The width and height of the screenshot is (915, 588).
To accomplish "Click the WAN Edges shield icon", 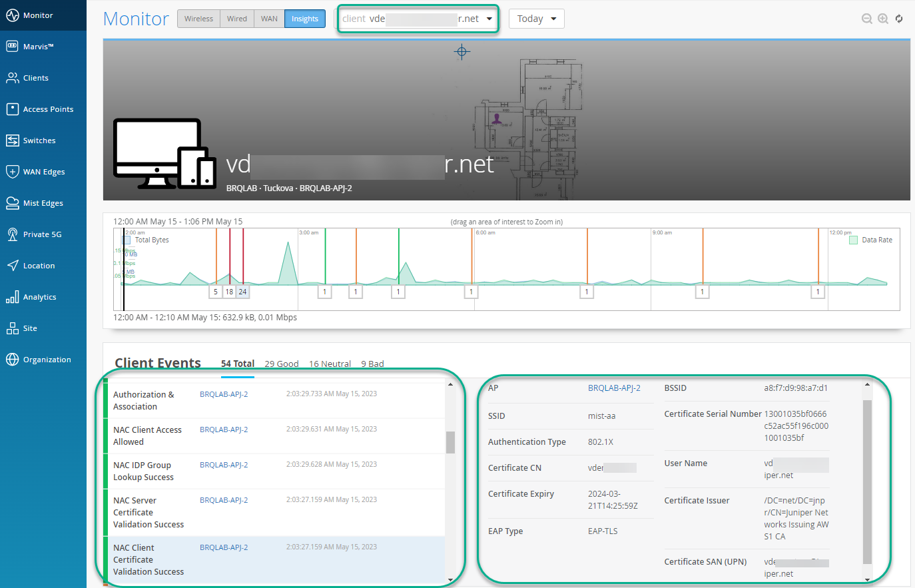I will point(12,172).
